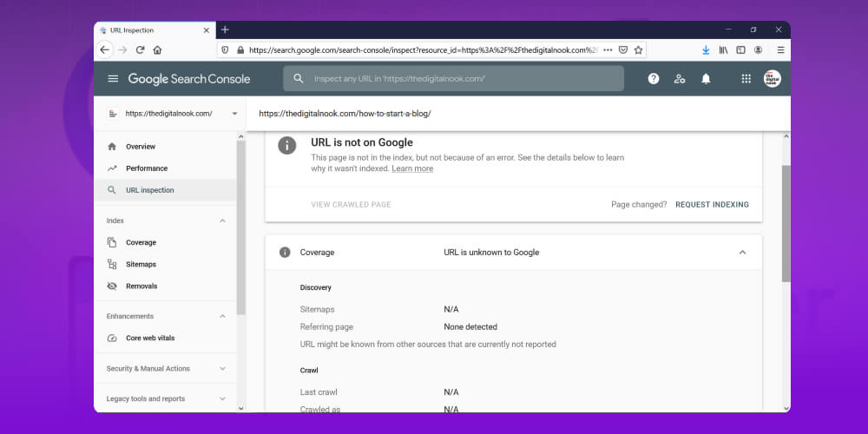Click the browser Back arrow
This screenshot has height=434, width=868.
[x=105, y=49]
